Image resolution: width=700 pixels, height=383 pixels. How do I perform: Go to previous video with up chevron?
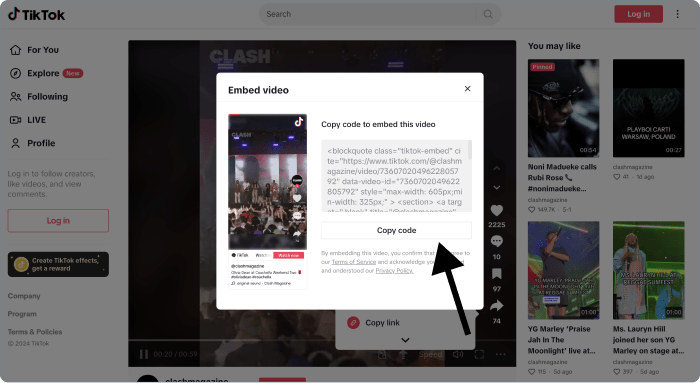(x=496, y=168)
